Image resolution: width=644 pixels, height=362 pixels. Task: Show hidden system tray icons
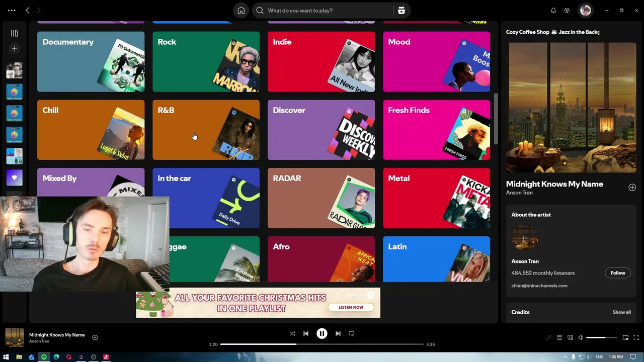(566, 357)
